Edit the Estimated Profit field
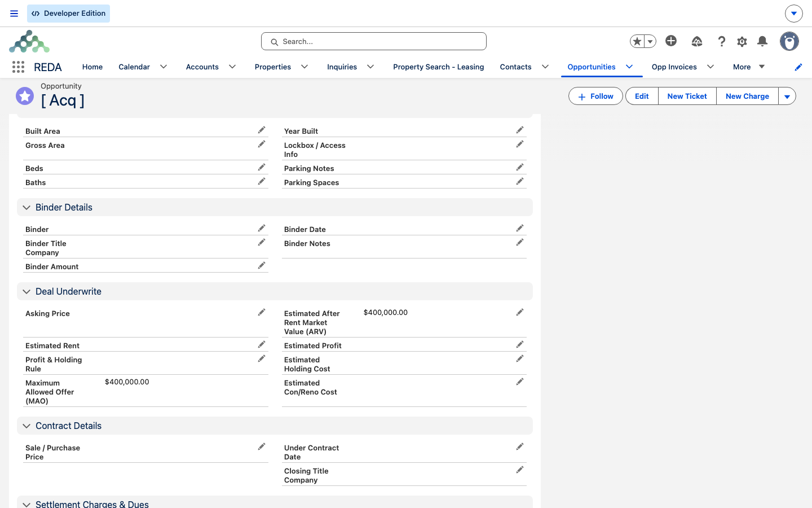This screenshot has width=812, height=508. pyautogui.click(x=520, y=345)
